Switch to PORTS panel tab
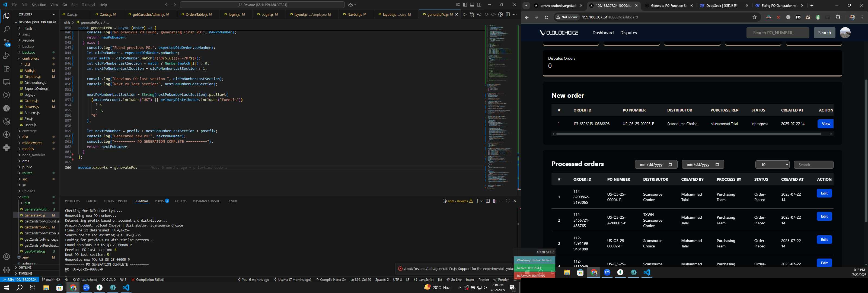Image resolution: width=868 pixels, height=293 pixels. 162,201
